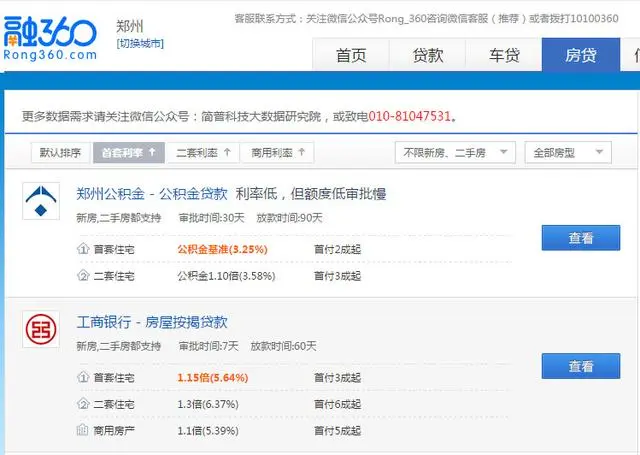Click 放款时间:90天 text
Screen dimensions: 640x455
(x=289, y=218)
